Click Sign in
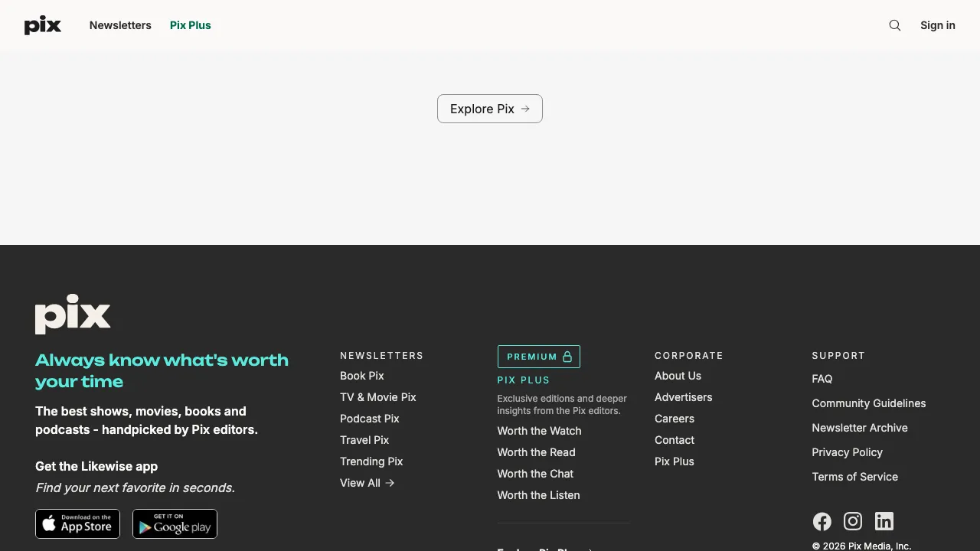 [938, 25]
